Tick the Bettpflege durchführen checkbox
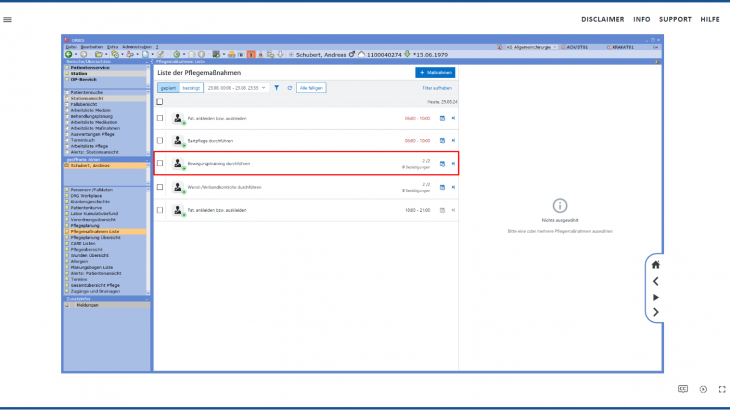The image size is (730, 410). point(160,141)
